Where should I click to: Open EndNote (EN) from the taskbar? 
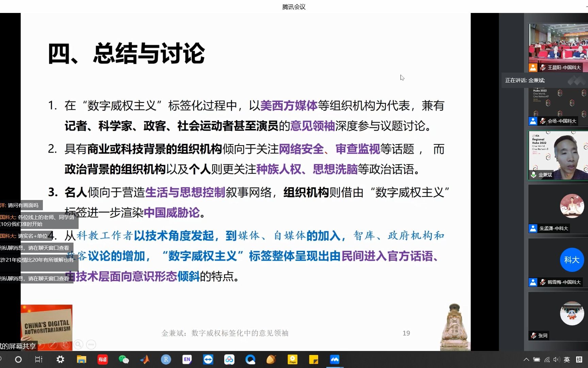tap(187, 359)
